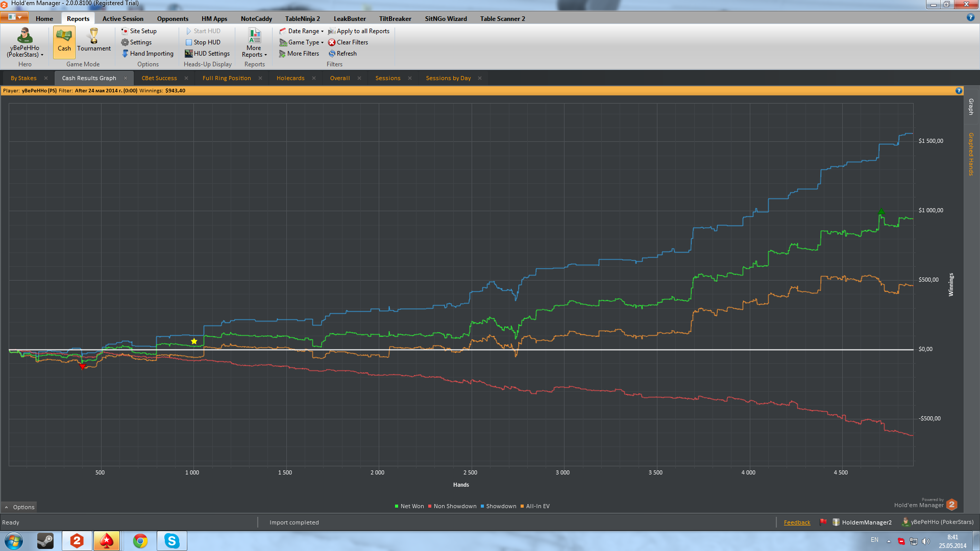
Task: Switch to Full Ring Position tab
Action: pos(227,78)
